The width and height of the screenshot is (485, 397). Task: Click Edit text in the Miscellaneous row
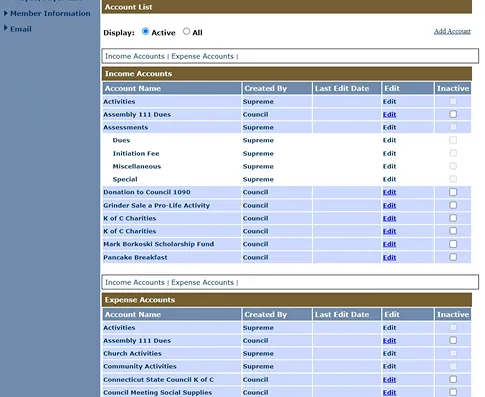pyautogui.click(x=389, y=166)
